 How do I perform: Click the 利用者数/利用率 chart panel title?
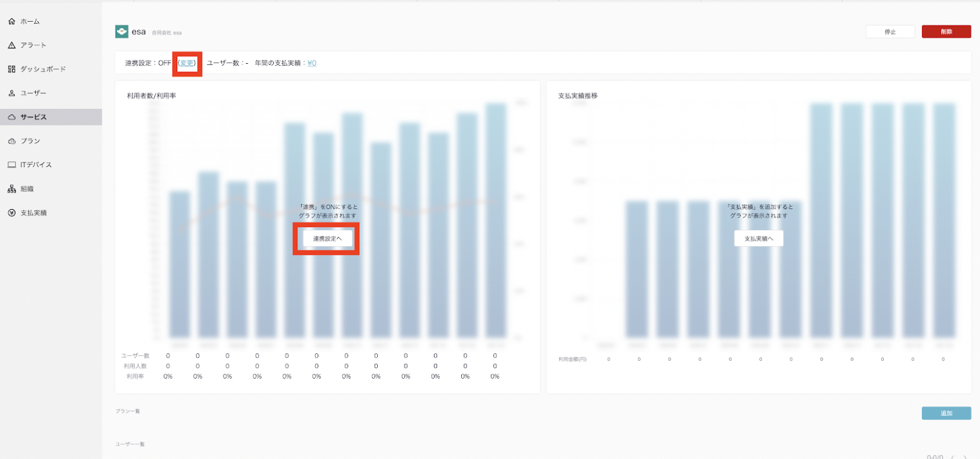coord(151,96)
